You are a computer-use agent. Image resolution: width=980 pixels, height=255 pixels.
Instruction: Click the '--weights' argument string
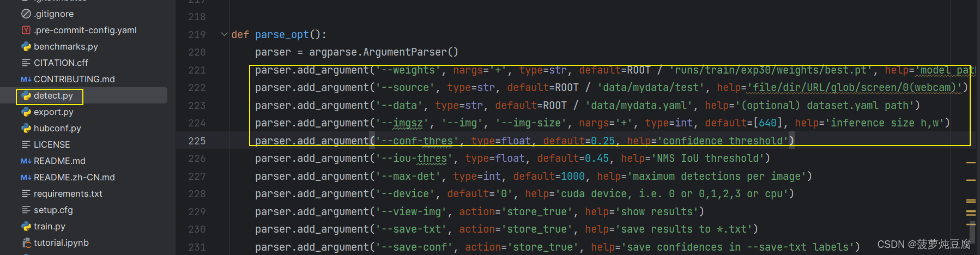408,70
